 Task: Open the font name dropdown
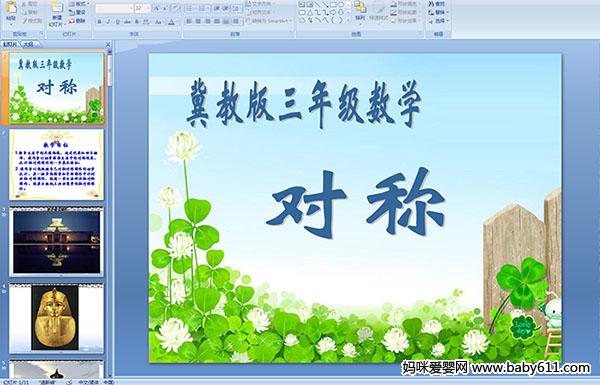point(114,8)
